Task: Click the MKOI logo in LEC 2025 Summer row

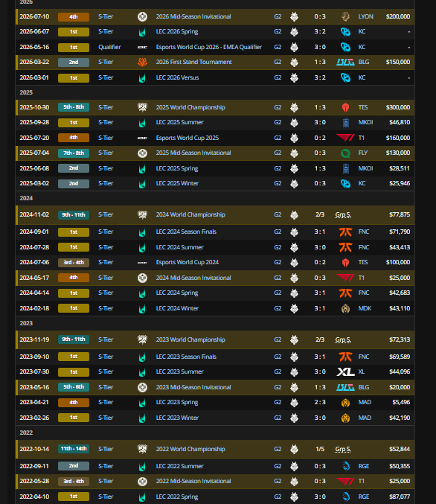Action: point(346,123)
